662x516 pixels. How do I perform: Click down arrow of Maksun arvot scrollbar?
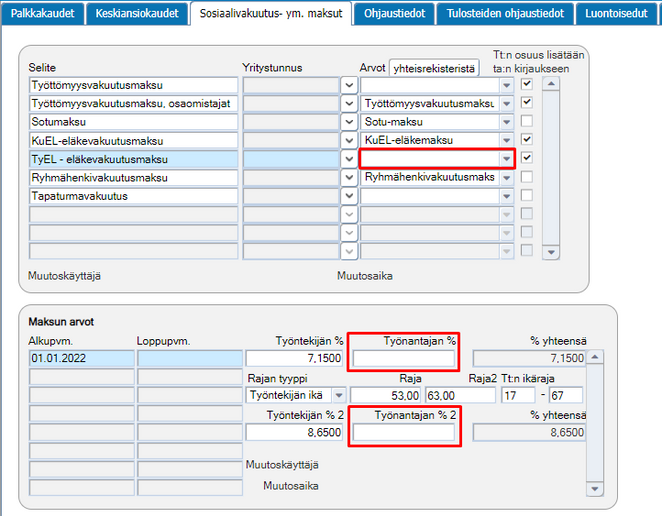point(595,489)
